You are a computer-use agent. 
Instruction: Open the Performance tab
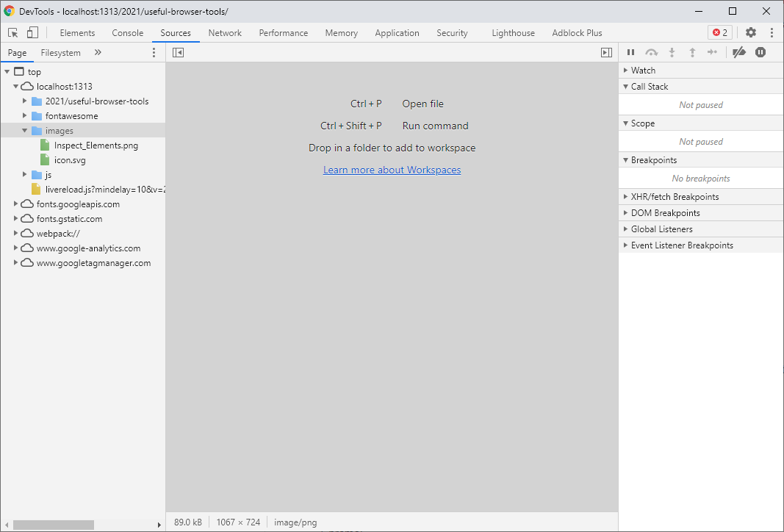(284, 33)
